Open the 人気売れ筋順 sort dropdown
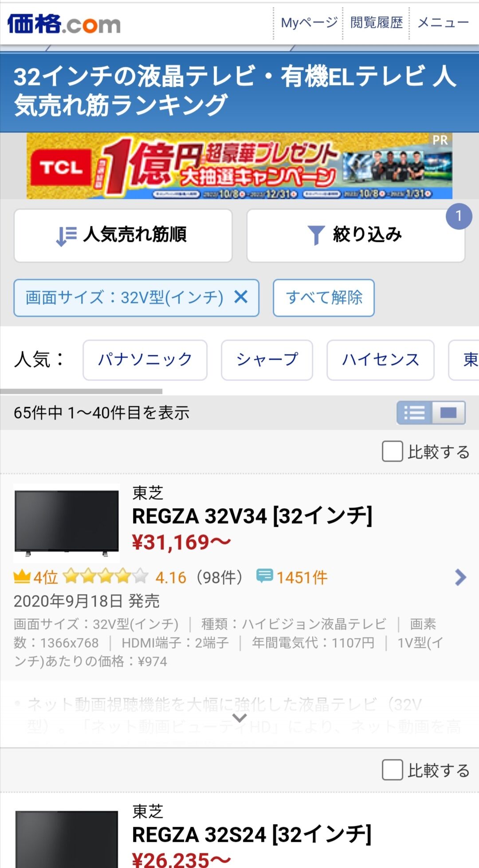The image size is (479, 868). click(123, 235)
